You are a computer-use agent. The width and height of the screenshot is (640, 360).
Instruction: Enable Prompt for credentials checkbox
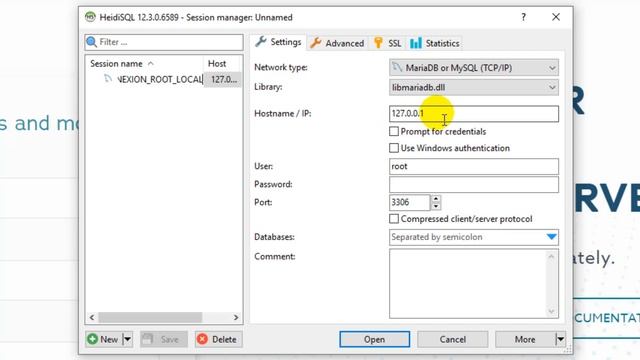coord(394,131)
